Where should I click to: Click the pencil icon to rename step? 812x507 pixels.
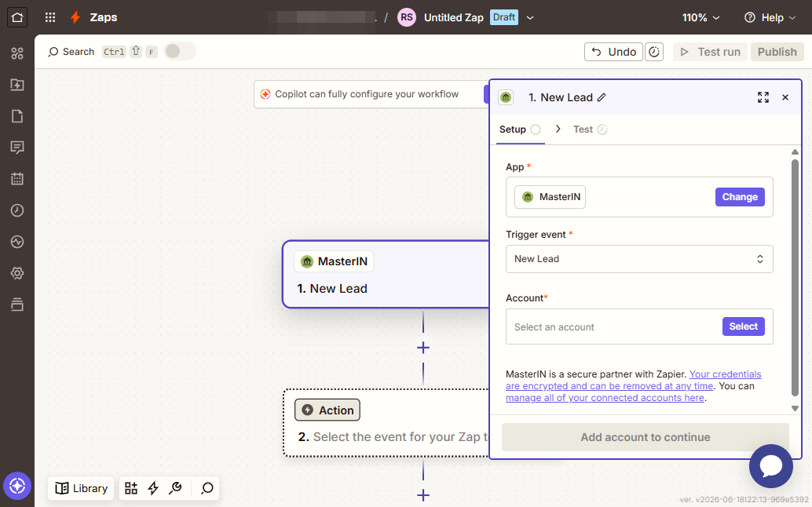[x=602, y=97]
